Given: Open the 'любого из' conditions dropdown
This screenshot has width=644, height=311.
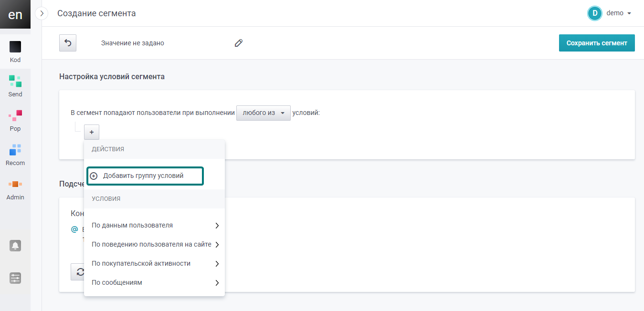Looking at the screenshot, I should (264, 113).
